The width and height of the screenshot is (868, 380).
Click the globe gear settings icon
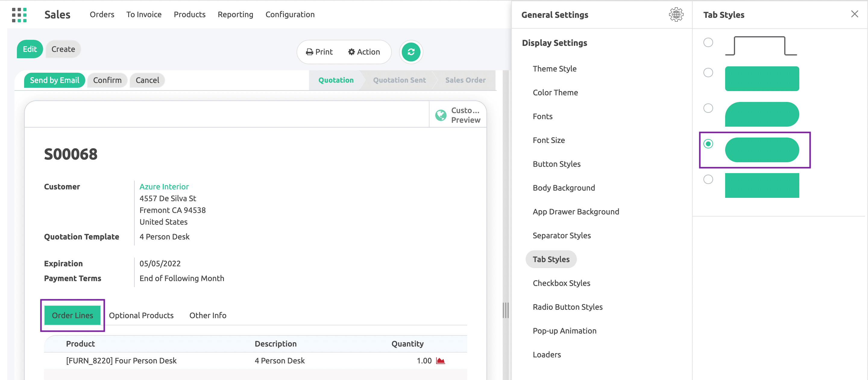pos(676,15)
